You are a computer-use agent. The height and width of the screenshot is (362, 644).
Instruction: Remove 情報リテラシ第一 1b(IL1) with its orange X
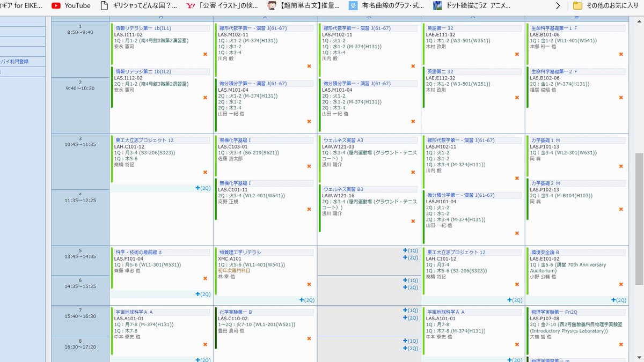pos(205,54)
